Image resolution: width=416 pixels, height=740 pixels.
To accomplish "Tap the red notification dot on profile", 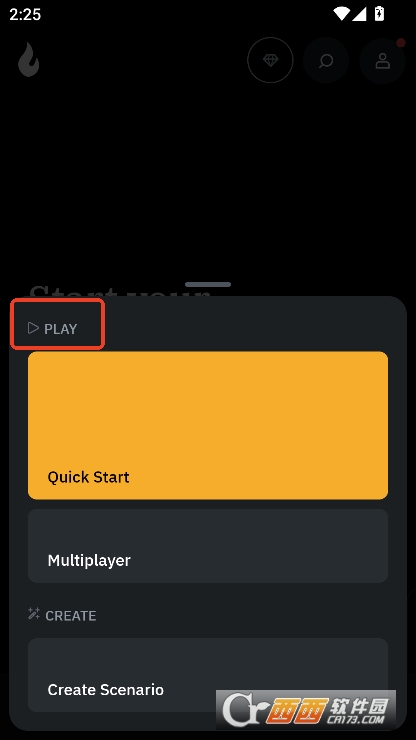I will [x=401, y=43].
